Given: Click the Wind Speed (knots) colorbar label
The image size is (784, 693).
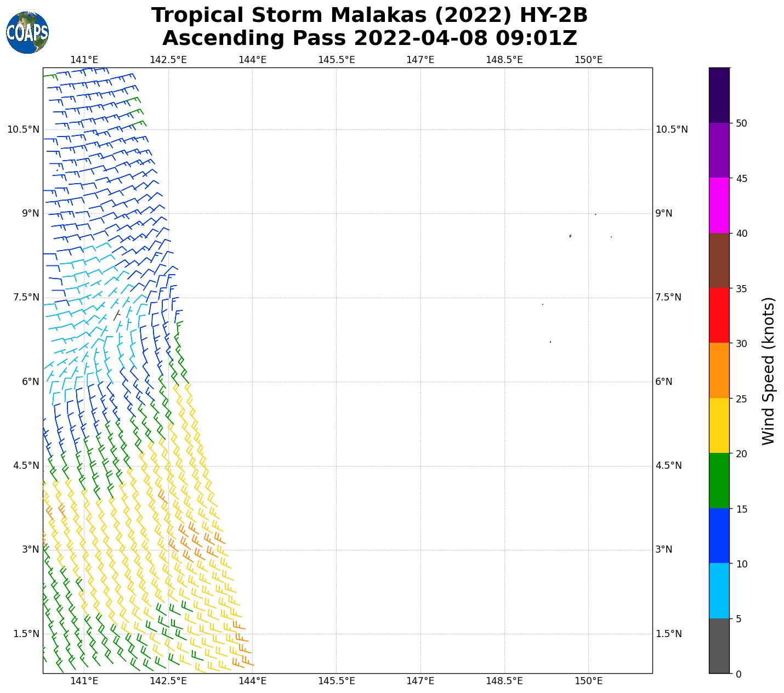Looking at the screenshot, I should pos(769,371).
